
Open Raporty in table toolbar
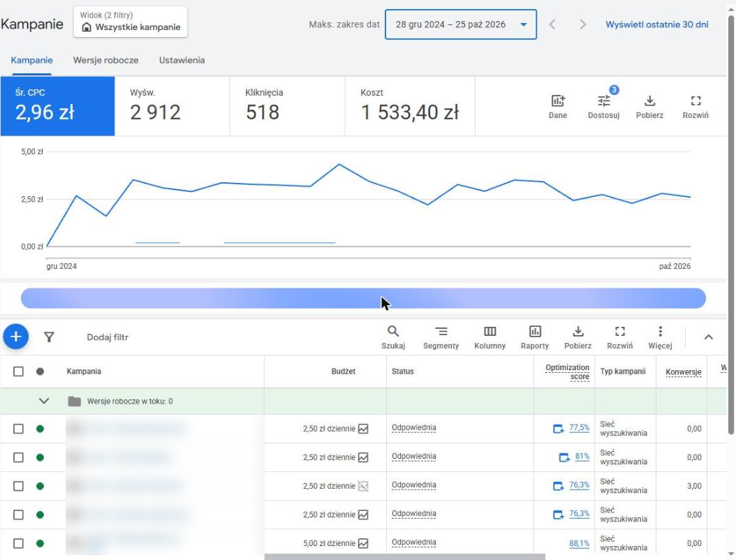535,337
